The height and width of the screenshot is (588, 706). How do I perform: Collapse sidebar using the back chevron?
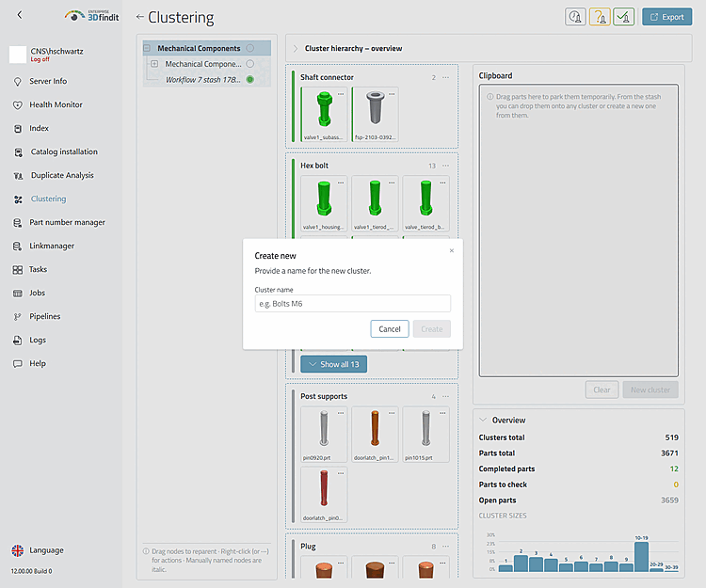coord(20,15)
